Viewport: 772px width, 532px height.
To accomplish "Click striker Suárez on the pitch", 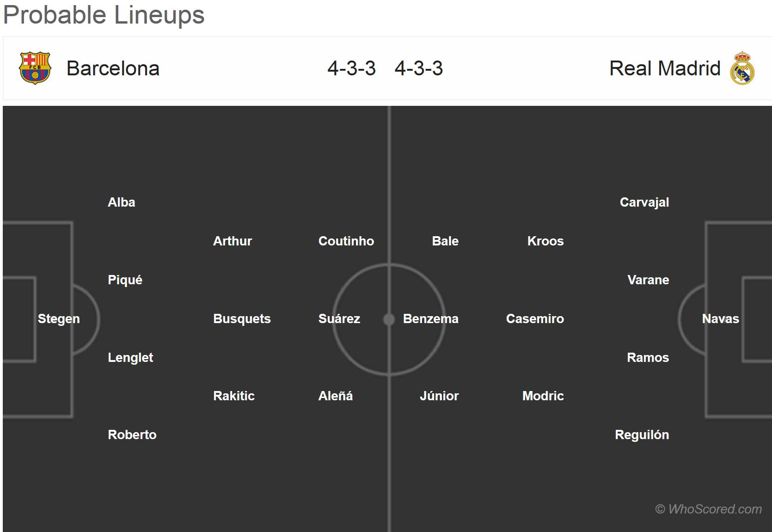I will [x=339, y=318].
